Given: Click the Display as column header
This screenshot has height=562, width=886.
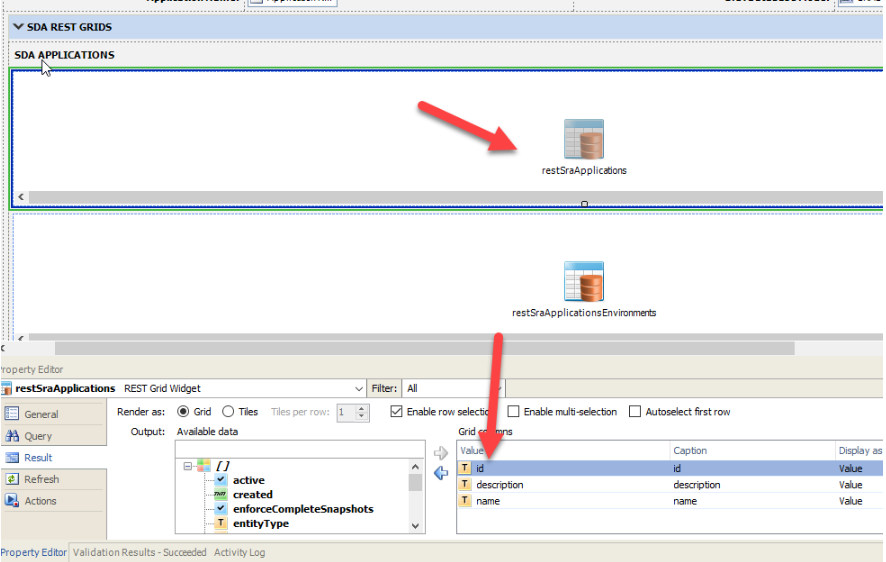Looking at the screenshot, I should 859,450.
